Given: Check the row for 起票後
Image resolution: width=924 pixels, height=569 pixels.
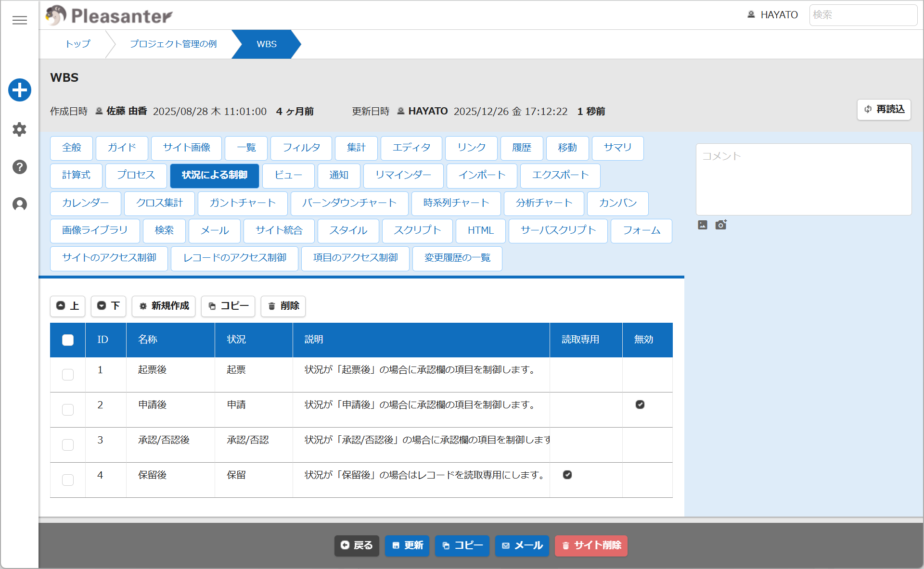Looking at the screenshot, I should coord(68,375).
